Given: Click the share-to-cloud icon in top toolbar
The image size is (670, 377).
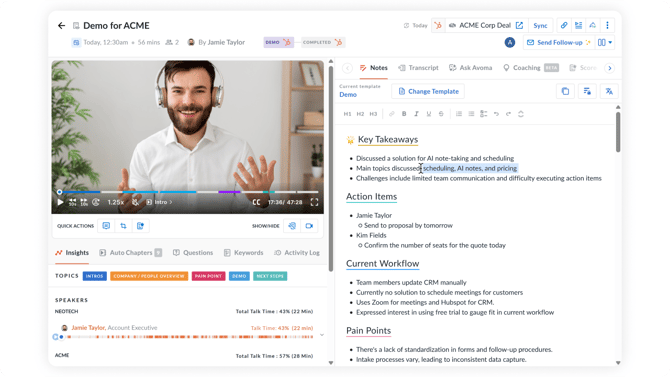Looking at the screenshot, I should click(x=593, y=25).
